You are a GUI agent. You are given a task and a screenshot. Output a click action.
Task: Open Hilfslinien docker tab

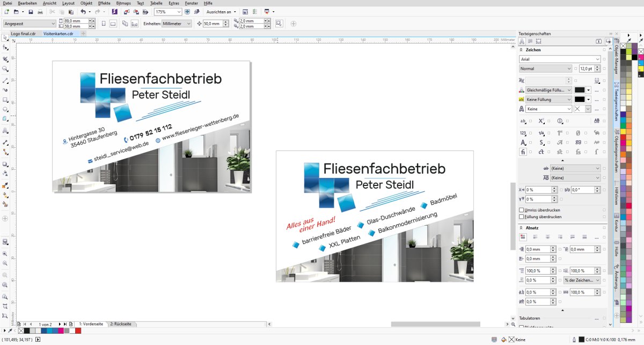617,195
